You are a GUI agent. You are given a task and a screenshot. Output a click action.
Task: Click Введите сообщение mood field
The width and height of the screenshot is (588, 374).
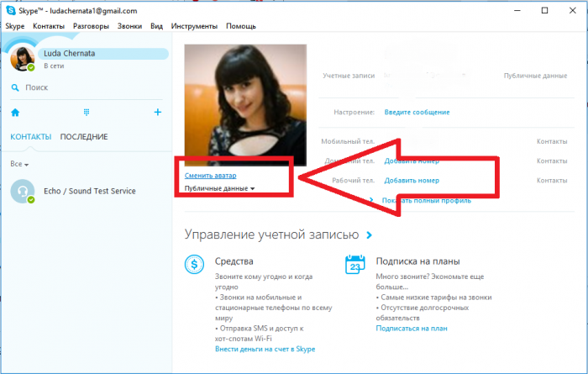click(x=417, y=112)
